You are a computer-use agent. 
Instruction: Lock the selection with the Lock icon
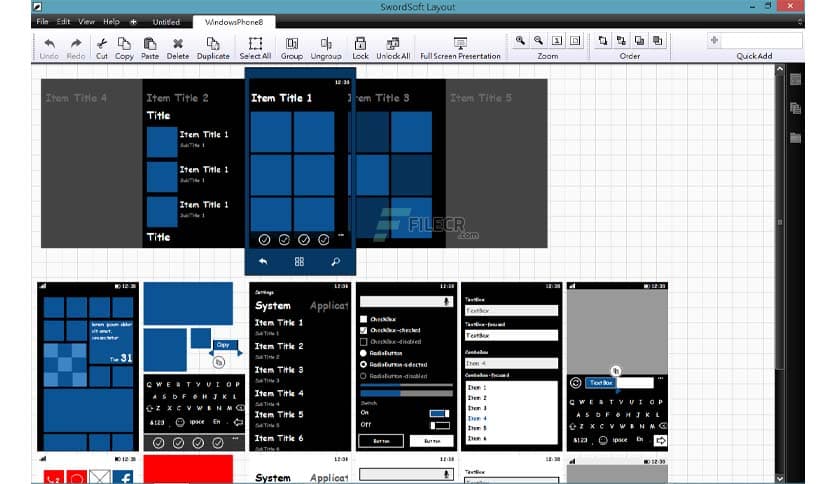(x=360, y=43)
